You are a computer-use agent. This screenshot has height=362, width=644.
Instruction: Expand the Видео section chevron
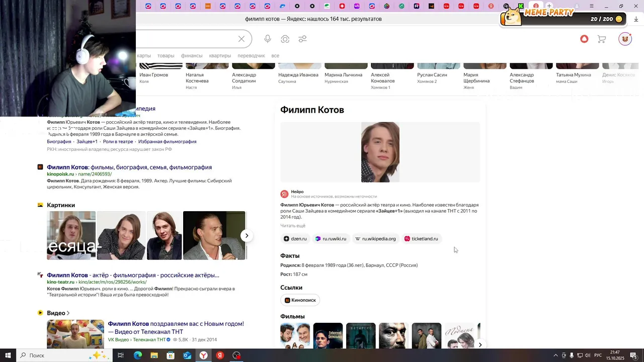point(68,313)
